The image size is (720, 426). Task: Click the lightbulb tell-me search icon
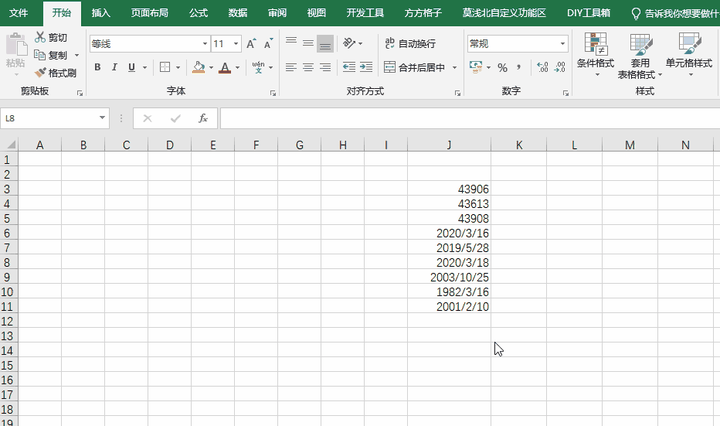(x=636, y=13)
